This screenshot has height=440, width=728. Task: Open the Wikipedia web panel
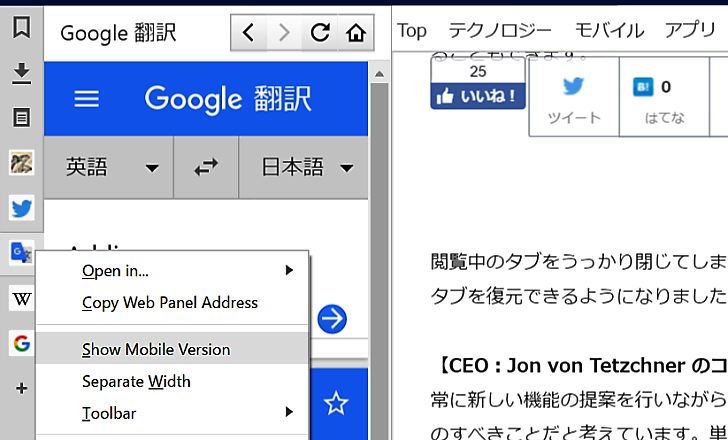pyautogui.click(x=21, y=298)
